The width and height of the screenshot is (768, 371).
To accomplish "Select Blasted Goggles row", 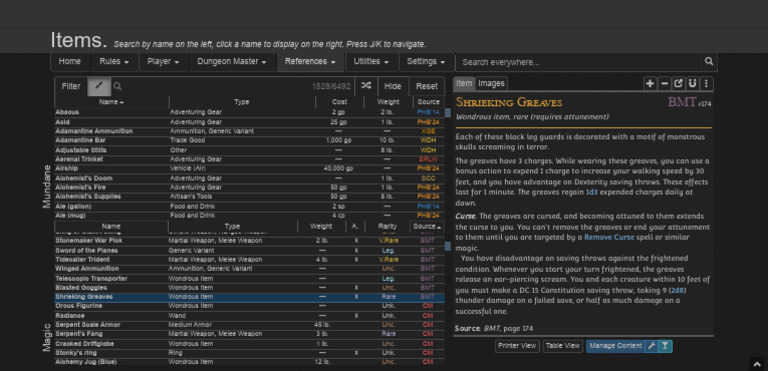I will pos(249,288).
